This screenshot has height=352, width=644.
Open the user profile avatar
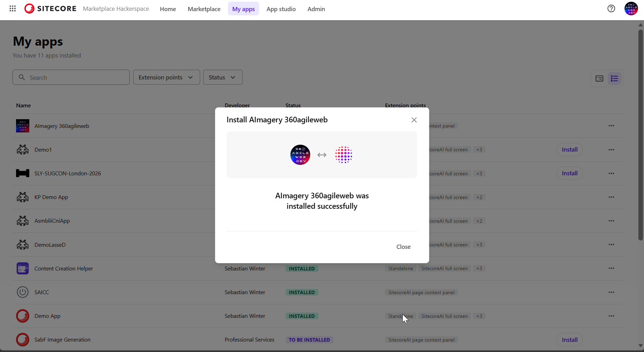click(x=631, y=9)
